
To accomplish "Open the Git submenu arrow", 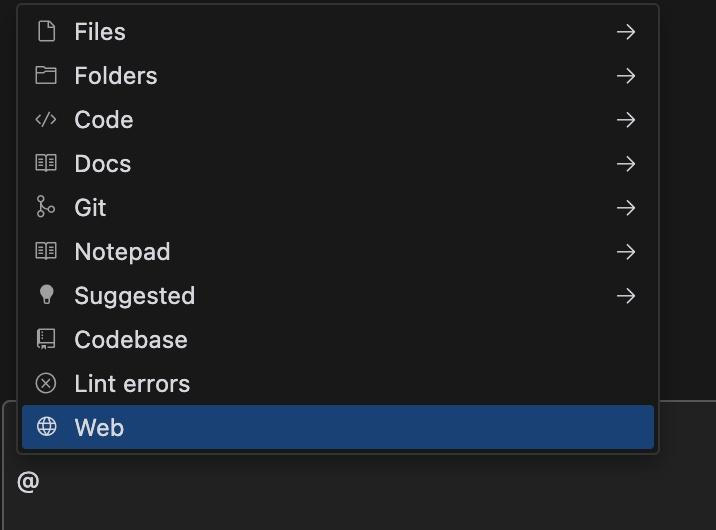I will (626, 208).
